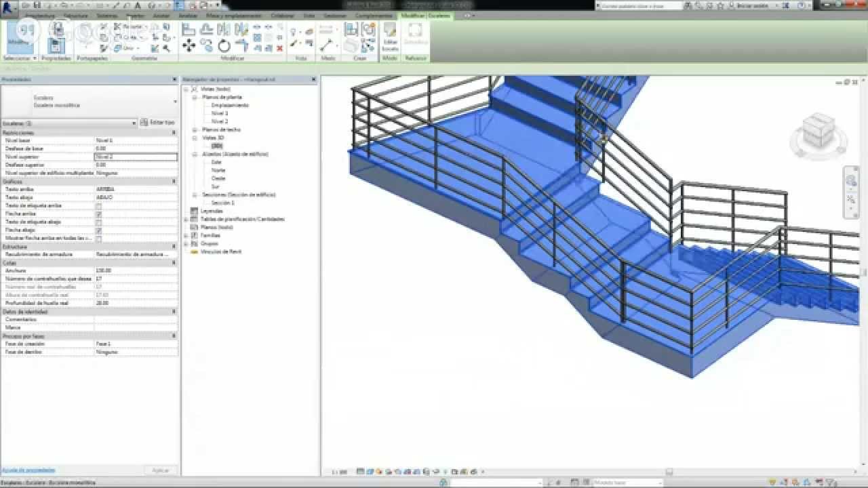This screenshot has width=868, height=488.
Task: Click the Rotate tool icon
Action: [x=224, y=46]
